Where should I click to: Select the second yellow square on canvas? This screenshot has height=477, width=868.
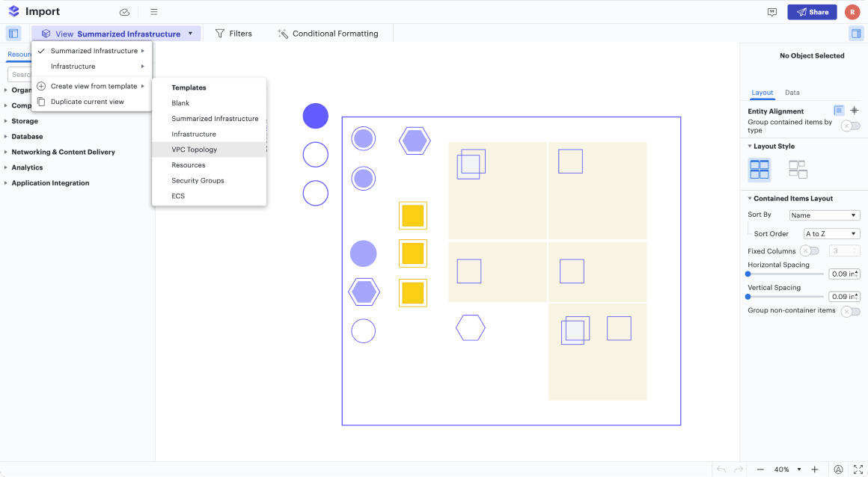(x=413, y=253)
